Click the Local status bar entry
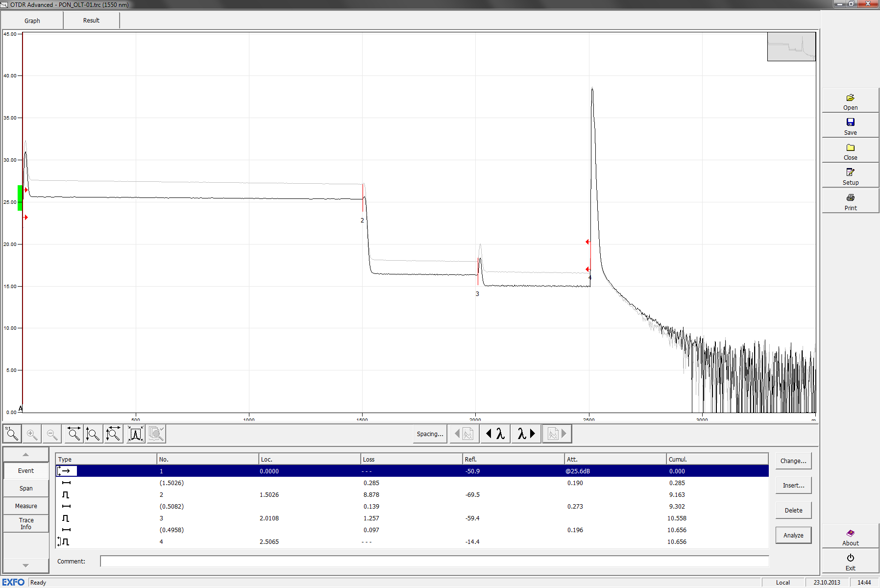880x588 pixels. pyautogui.click(x=782, y=583)
